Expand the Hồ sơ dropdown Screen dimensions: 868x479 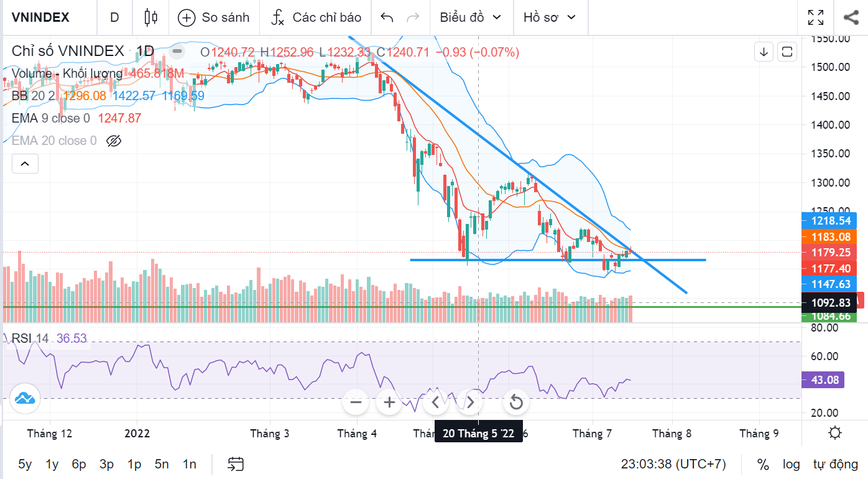click(550, 17)
